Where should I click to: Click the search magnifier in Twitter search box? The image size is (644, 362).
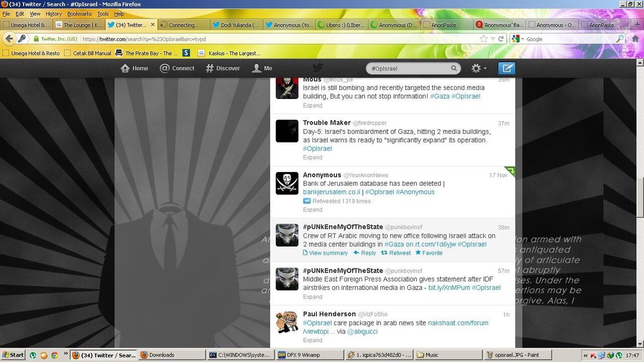(x=454, y=68)
